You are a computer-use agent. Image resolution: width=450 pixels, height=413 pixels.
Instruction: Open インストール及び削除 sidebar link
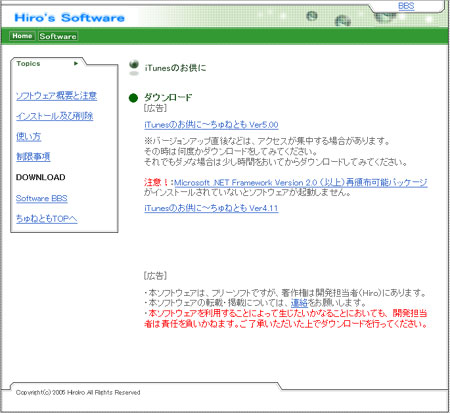(54, 116)
